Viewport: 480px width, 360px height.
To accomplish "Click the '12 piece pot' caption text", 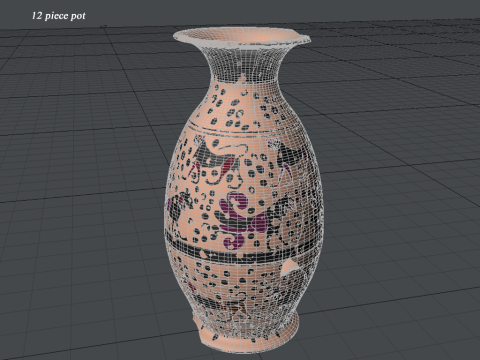I will point(59,16).
